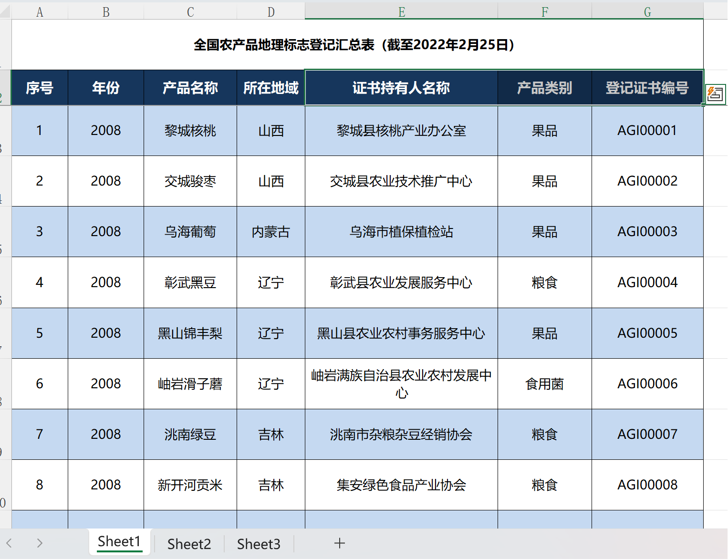728x560 pixels.
Task: Select the 产品类别 header cell
Action: 545,88
